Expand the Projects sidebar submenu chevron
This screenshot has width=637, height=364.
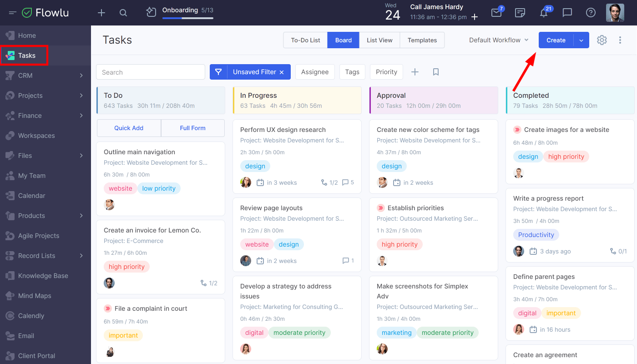[x=81, y=96]
